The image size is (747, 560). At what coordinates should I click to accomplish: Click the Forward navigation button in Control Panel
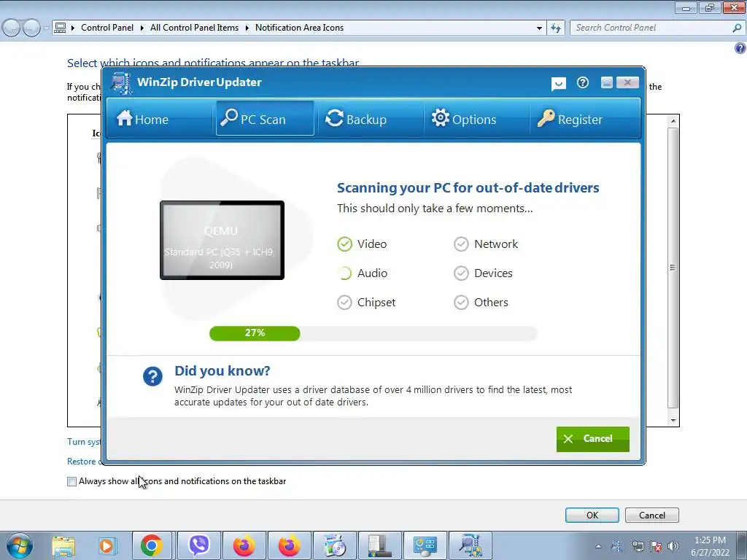coord(31,28)
